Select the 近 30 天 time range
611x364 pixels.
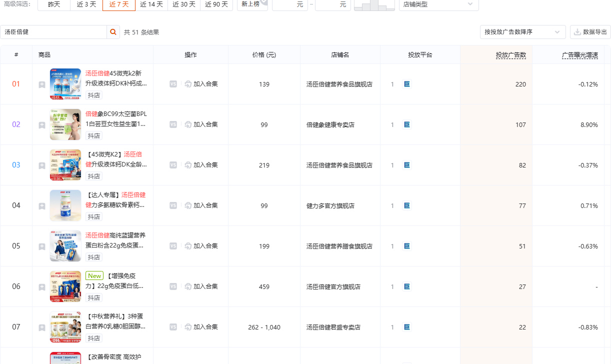184,4
